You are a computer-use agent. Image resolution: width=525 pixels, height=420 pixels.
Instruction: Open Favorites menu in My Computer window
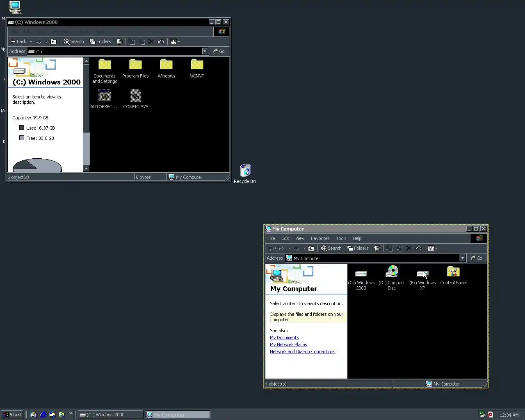320,238
